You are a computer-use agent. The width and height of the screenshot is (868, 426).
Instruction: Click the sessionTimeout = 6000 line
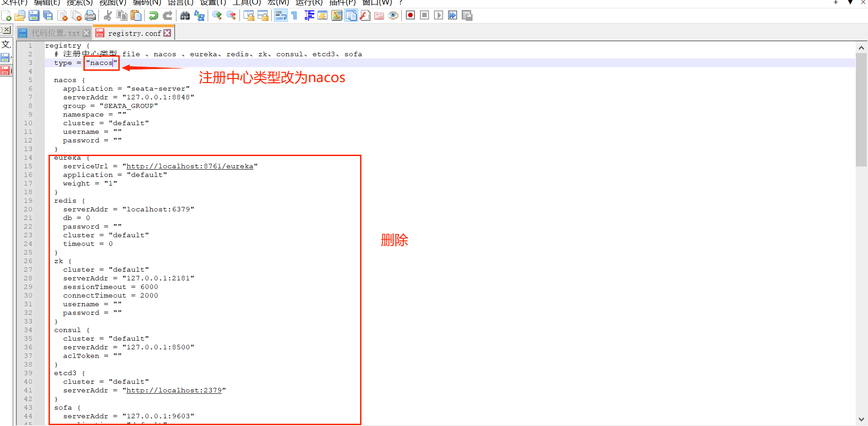(110, 287)
